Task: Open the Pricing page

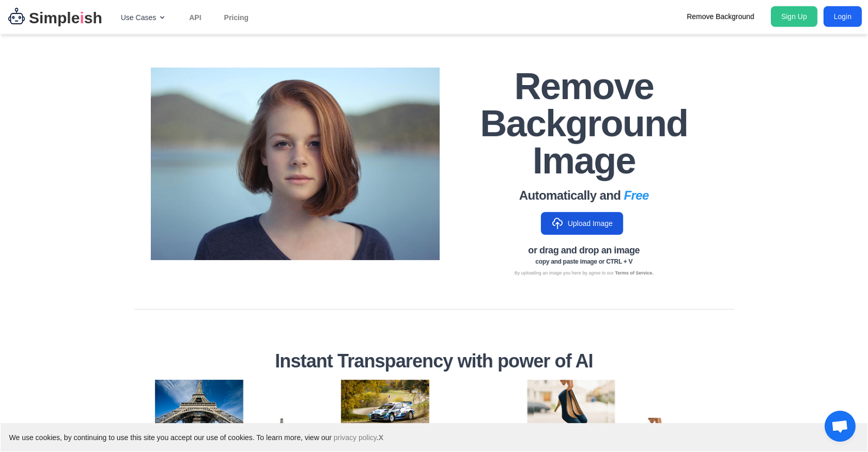Action: click(236, 17)
